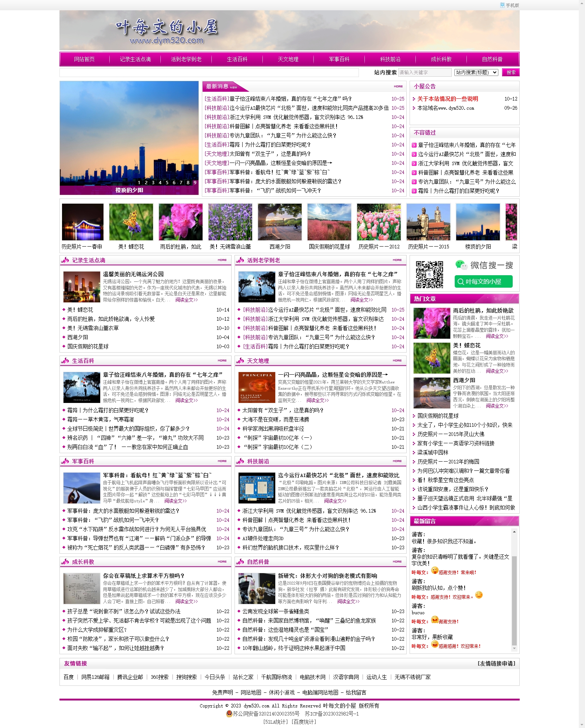Switch slideshow to slide number 9
The height and width of the screenshot is (728, 585).
(195, 182)
